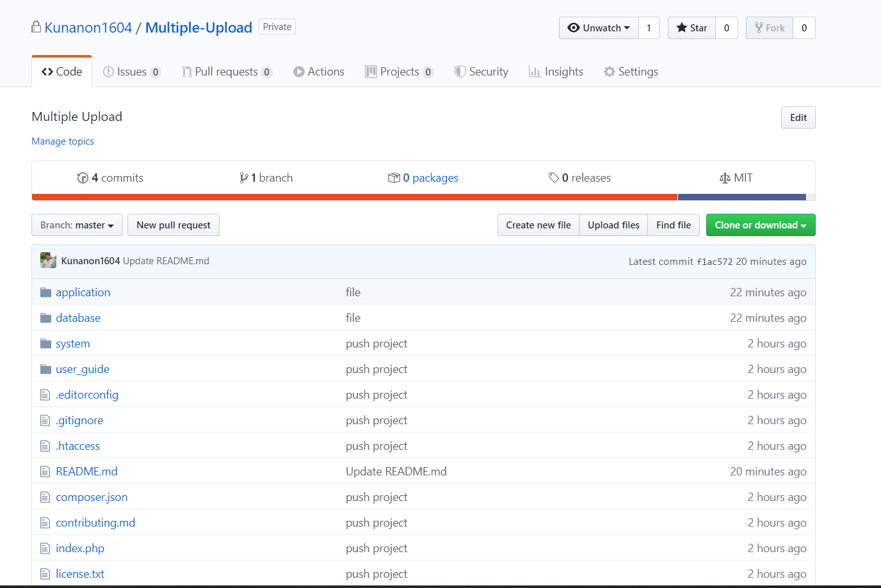881x588 pixels.
Task: Unwatch the repository
Action: (595, 28)
